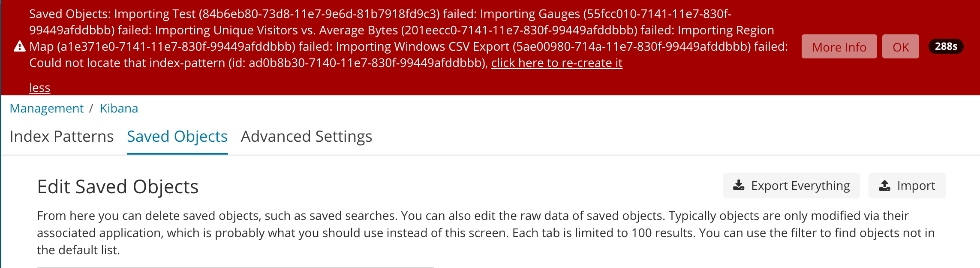Click the Edit Saved Objects heading
This screenshot has width=980, height=268.
point(118,186)
